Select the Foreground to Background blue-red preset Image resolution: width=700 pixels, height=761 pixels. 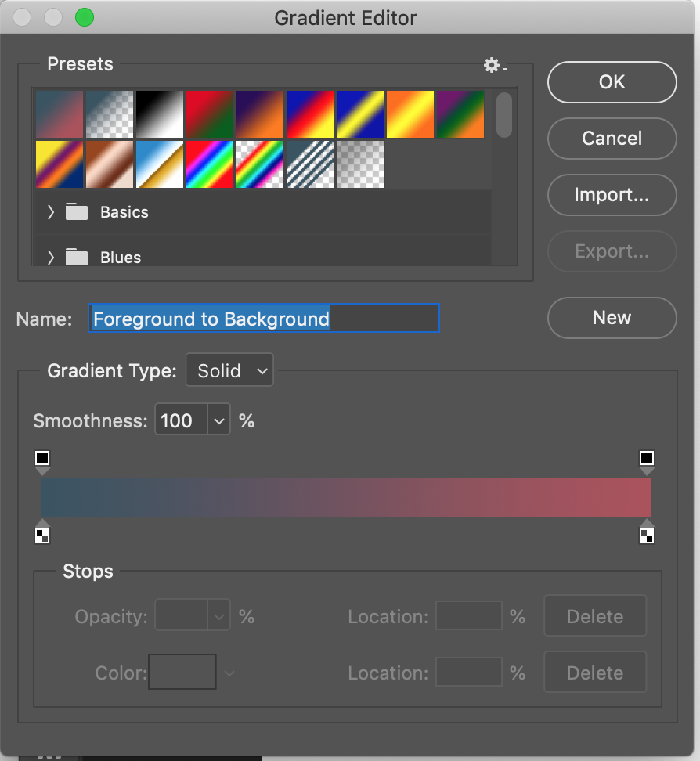60,114
